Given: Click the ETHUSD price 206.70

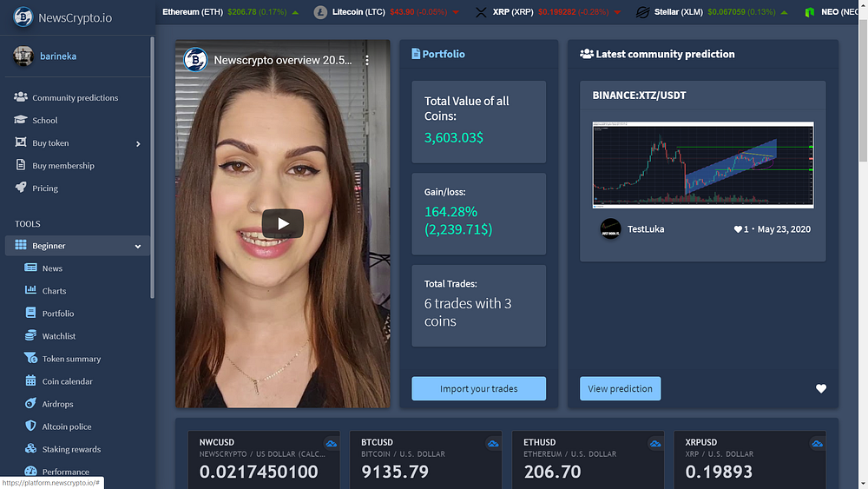Looking at the screenshot, I should pyautogui.click(x=552, y=472).
